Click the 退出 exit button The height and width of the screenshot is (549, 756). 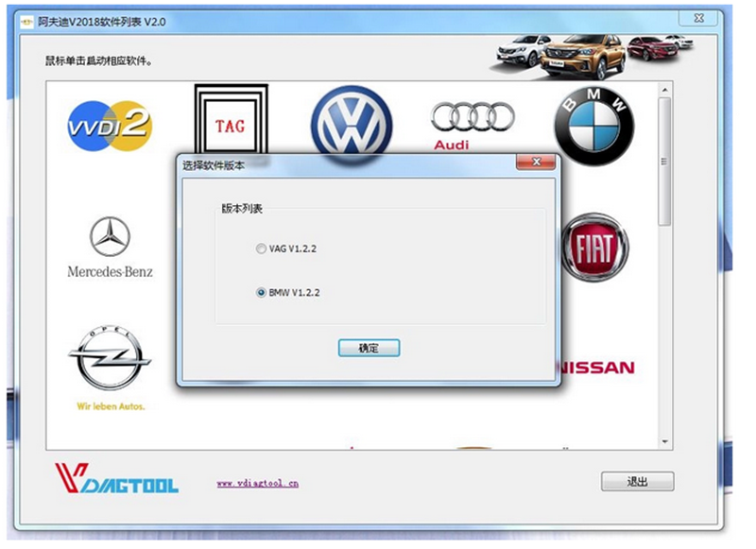tap(637, 481)
